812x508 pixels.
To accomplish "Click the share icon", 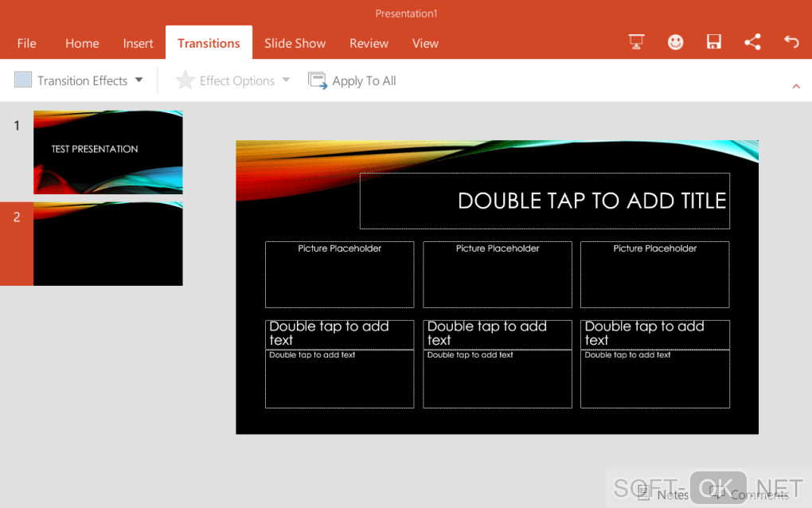I will [752, 42].
